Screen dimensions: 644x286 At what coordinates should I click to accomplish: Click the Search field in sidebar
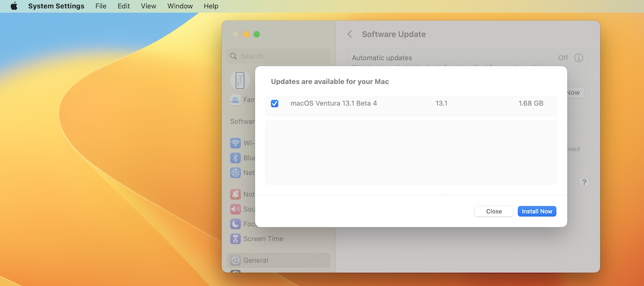(278, 56)
